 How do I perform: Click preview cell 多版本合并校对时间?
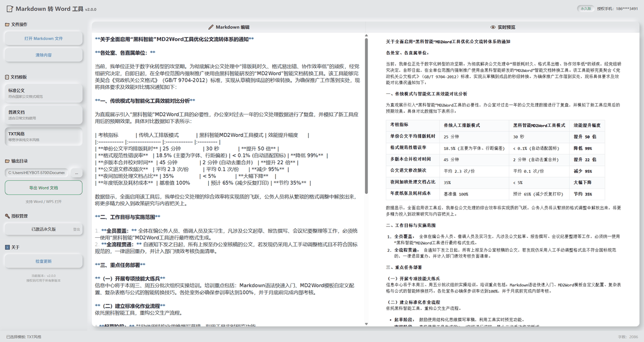pyautogui.click(x=413, y=159)
